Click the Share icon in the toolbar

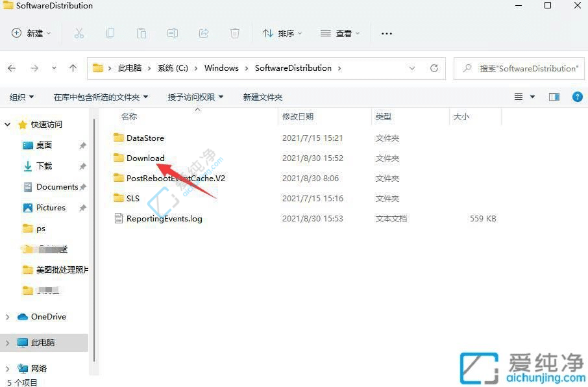pos(204,33)
